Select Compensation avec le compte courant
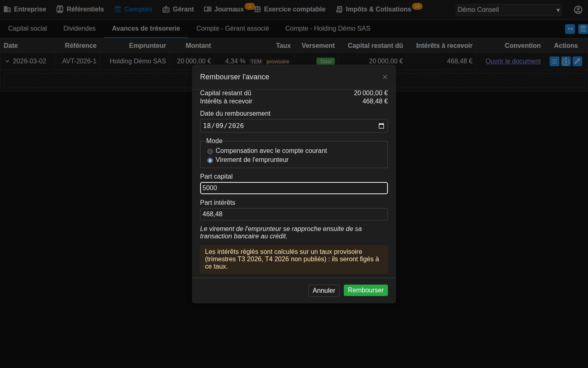 [210, 151]
